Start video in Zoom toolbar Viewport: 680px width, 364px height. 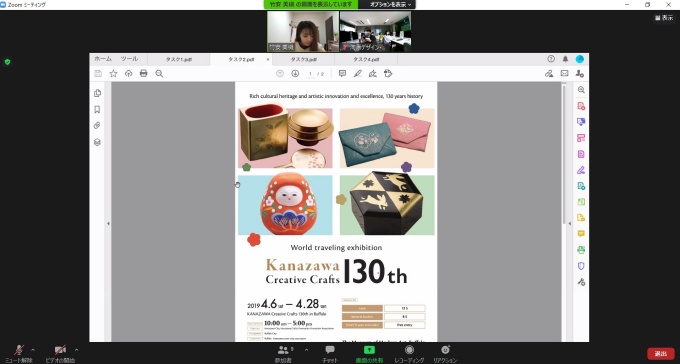coord(60,354)
